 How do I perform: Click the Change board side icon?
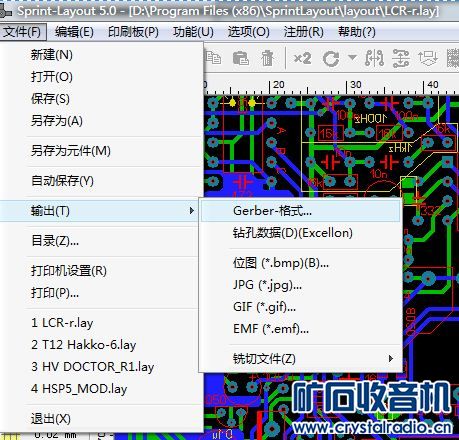pos(428,59)
